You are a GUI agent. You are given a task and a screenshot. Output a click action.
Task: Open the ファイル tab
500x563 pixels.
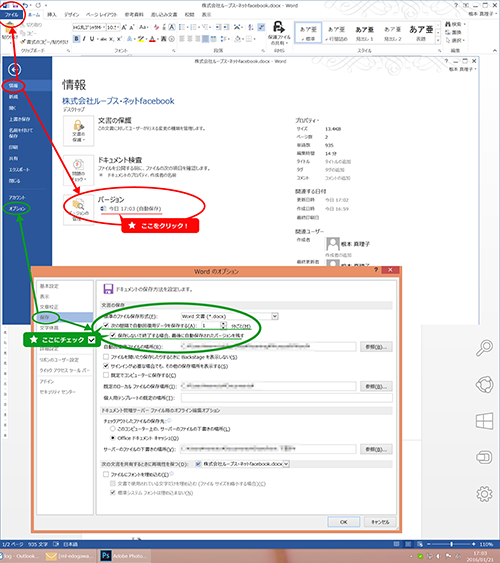(11, 15)
